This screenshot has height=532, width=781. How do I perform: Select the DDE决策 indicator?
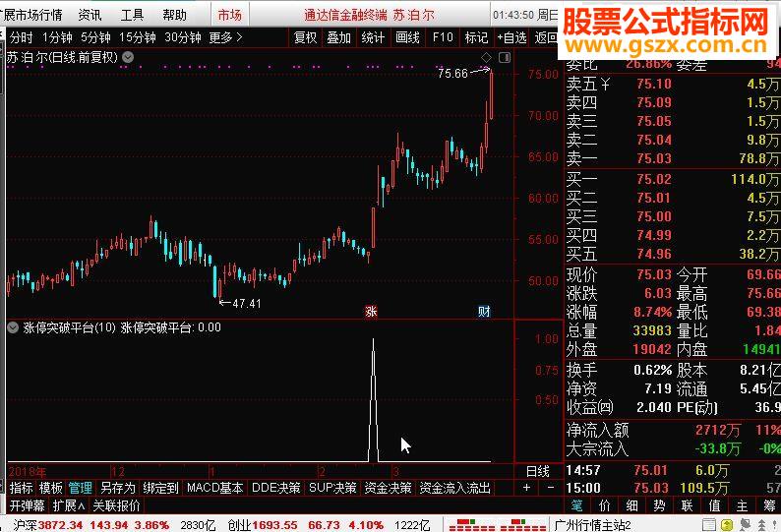pos(276,488)
